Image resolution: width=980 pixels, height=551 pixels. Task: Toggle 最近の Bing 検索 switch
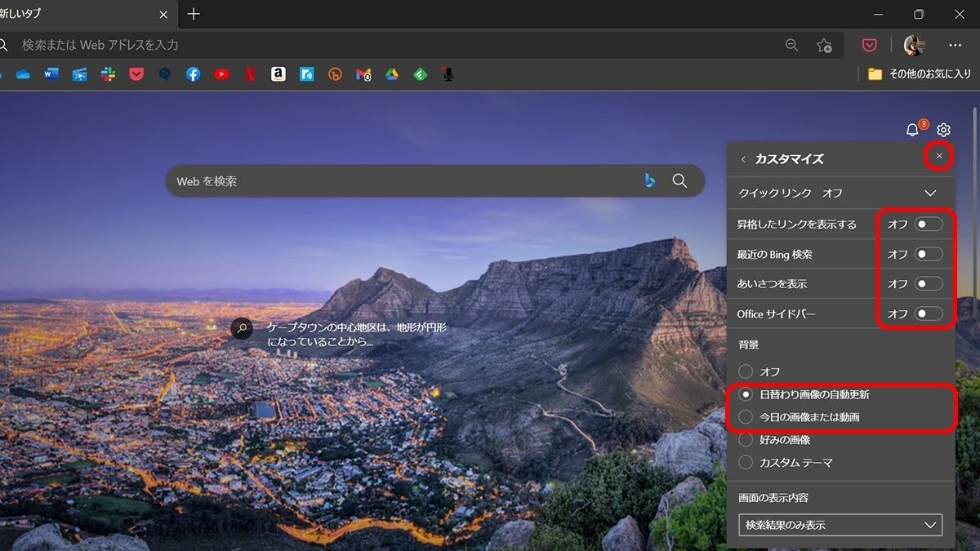pyautogui.click(x=929, y=254)
